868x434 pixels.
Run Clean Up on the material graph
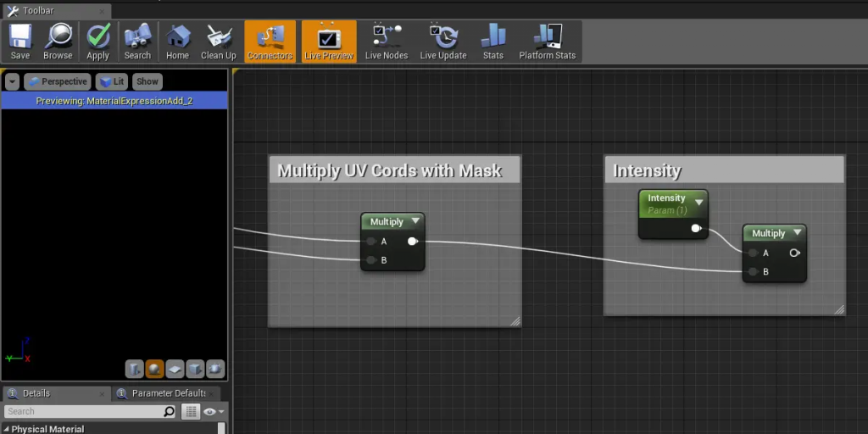click(x=218, y=42)
